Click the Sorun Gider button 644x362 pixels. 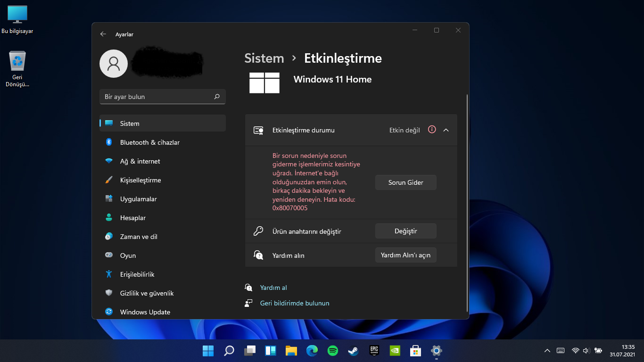point(406,182)
